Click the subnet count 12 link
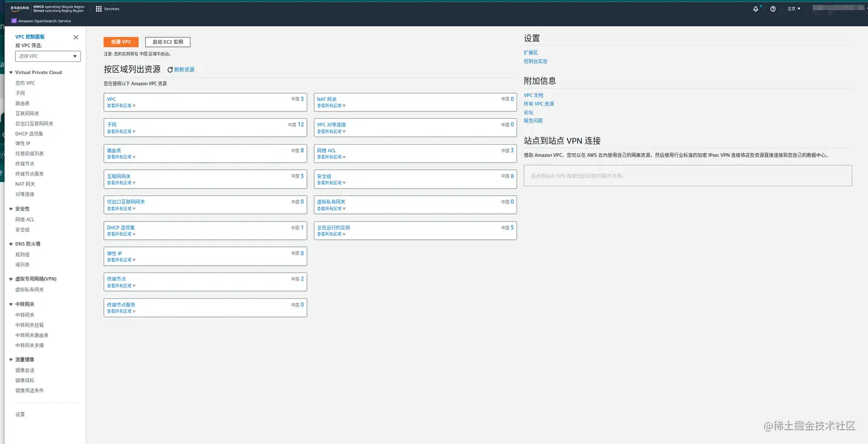Viewport: 868px width, 444px height. click(301, 124)
